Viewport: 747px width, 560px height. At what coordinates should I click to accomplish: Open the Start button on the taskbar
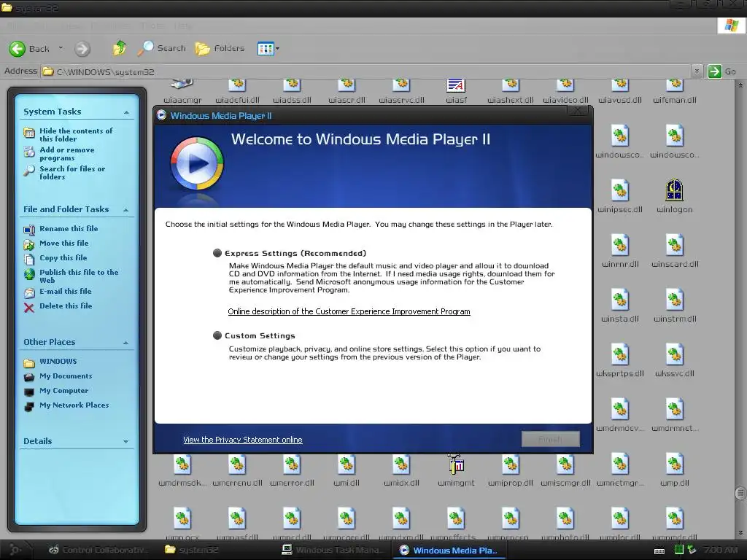[15, 550]
